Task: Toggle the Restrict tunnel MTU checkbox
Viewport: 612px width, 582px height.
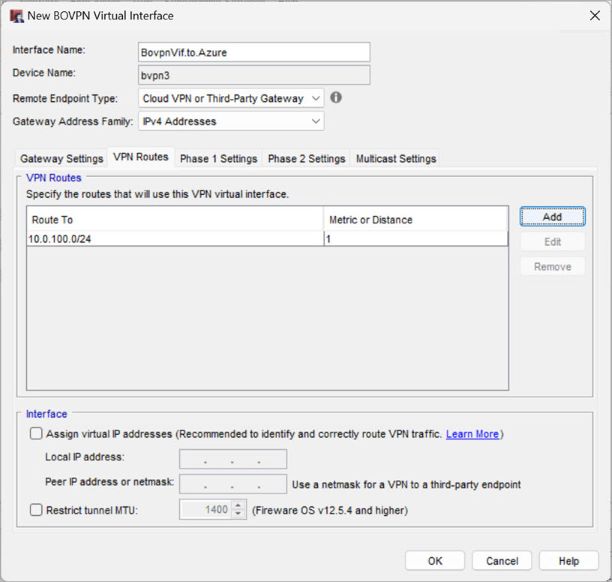Action: 36,510
